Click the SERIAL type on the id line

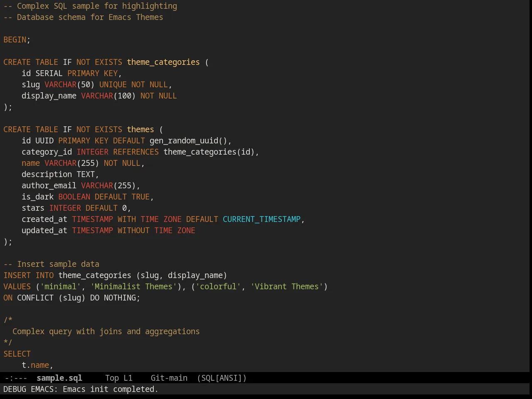click(49, 73)
